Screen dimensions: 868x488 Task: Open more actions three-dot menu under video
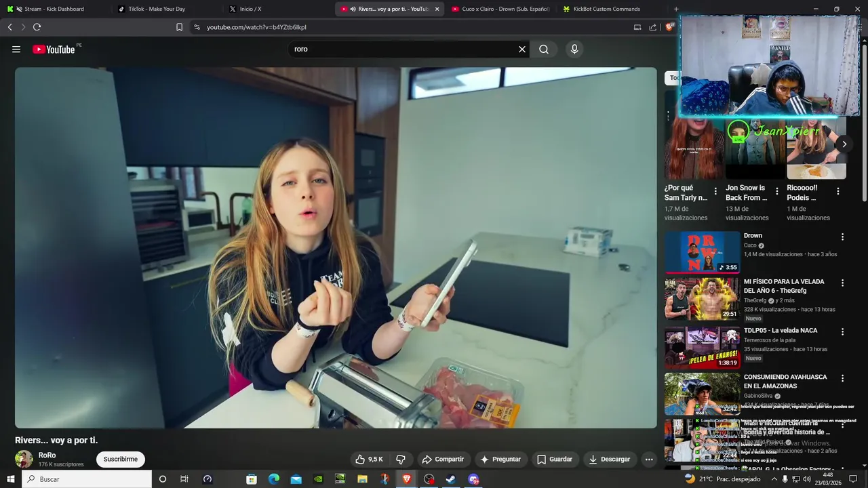point(649,459)
